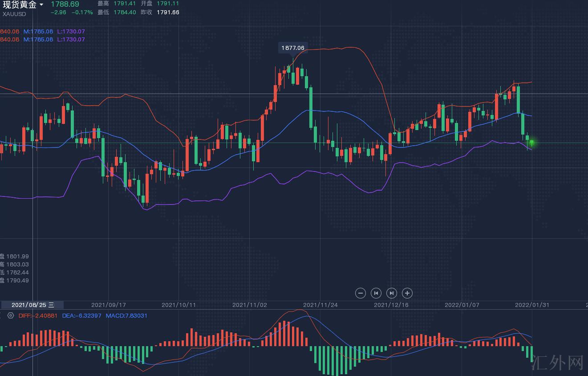This screenshot has width=588, height=376.
Task: Click the zoom in plus button
Action: pyautogui.click(x=407, y=293)
